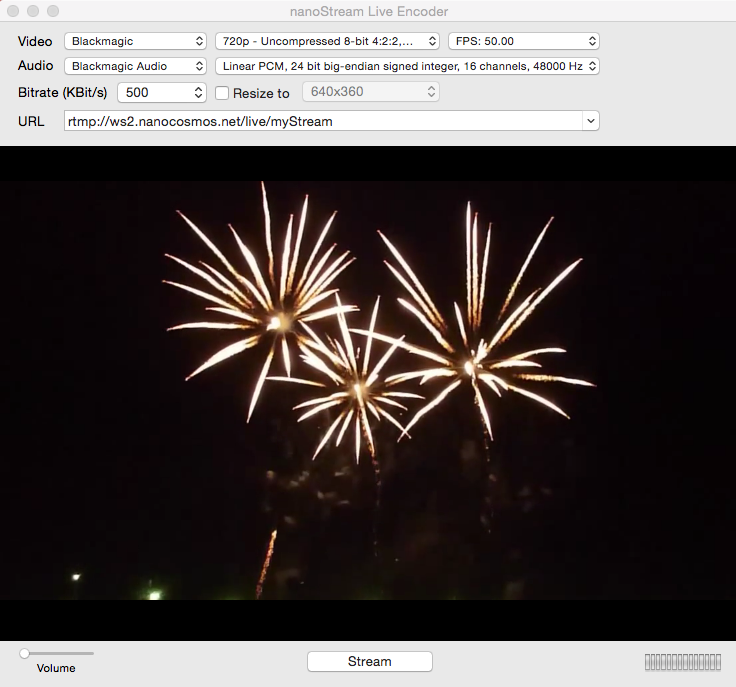Click the Volume slider knob

click(24, 653)
